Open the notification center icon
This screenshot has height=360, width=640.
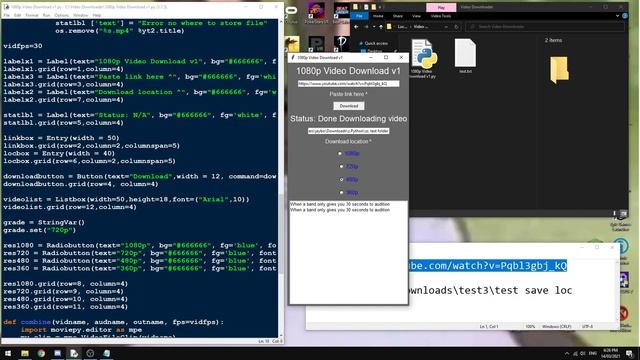[x=630, y=353]
